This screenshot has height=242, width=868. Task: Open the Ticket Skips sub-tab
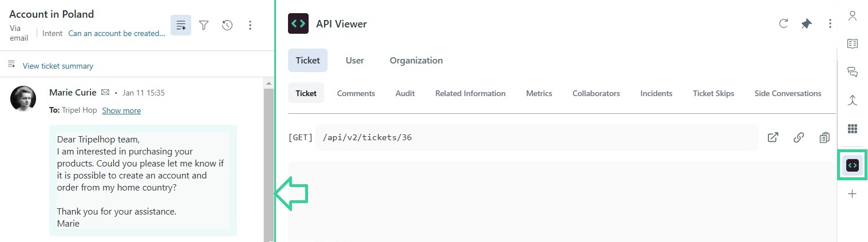click(x=713, y=93)
